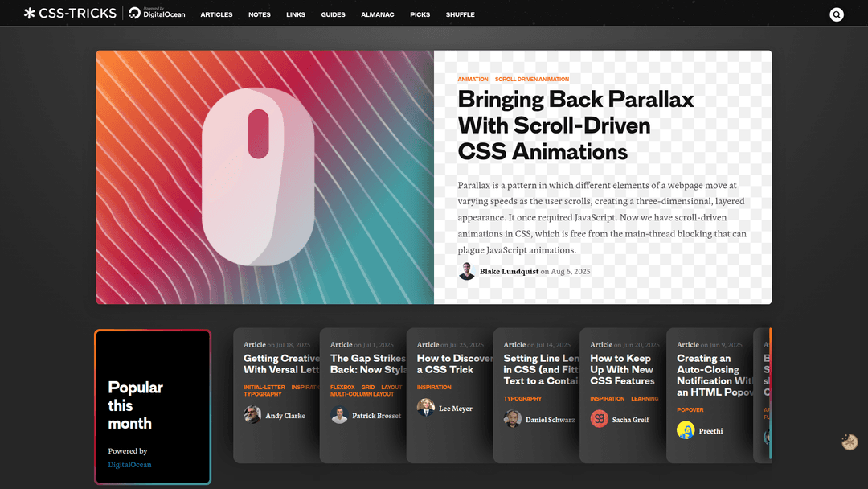Click Andy Clarke's avatar
The width and height of the screenshot is (868, 489).
[252, 415]
